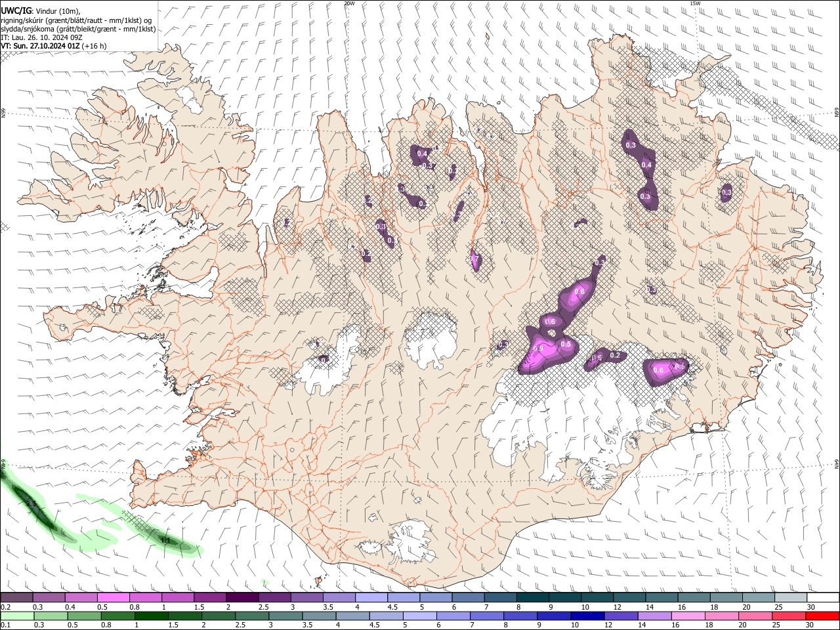This screenshot has width=840, height=630.
Task: Click the '0.1' label below the rain scale
Action: (x=6, y=625)
